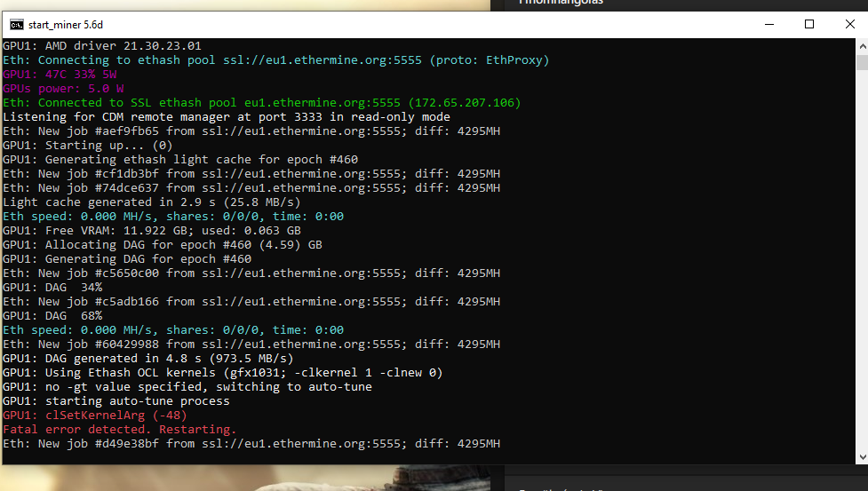Maximize the start_miner 5.6d window

pyautogui.click(x=808, y=24)
